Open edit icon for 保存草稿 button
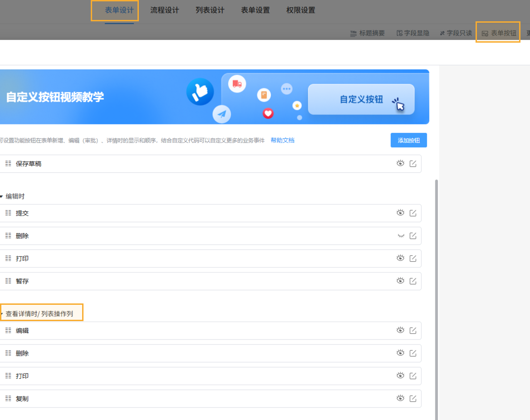This screenshot has height=420, width=530. tap(413, 164)
